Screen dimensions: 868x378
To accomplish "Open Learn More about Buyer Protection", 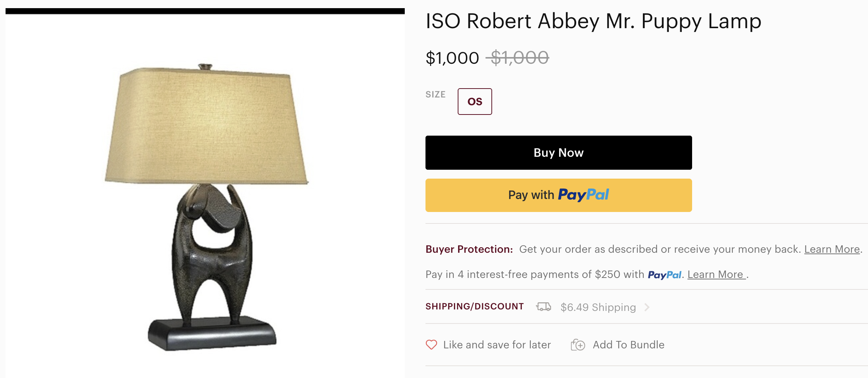I will pyautogui.click(x=832, y=249).
